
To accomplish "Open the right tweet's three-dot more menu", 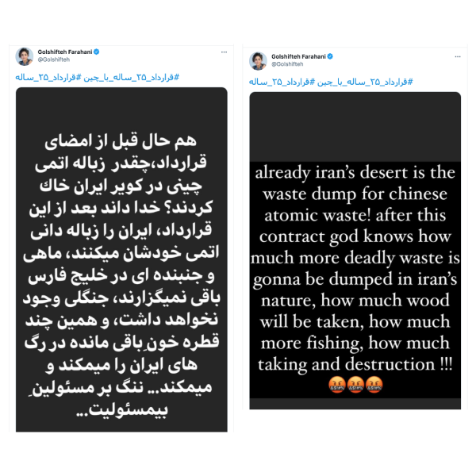I will [458, 57].
